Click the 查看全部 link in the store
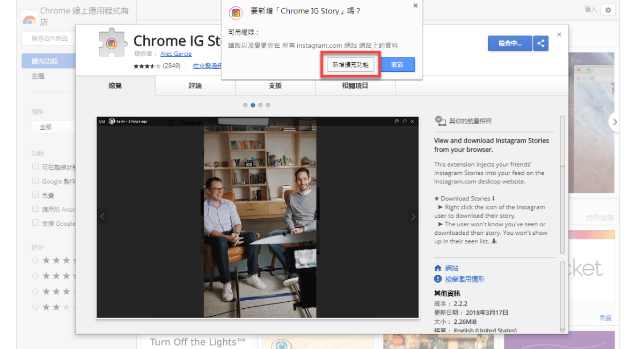Viewport: 644px width, 349px height. tap(600, 218)
